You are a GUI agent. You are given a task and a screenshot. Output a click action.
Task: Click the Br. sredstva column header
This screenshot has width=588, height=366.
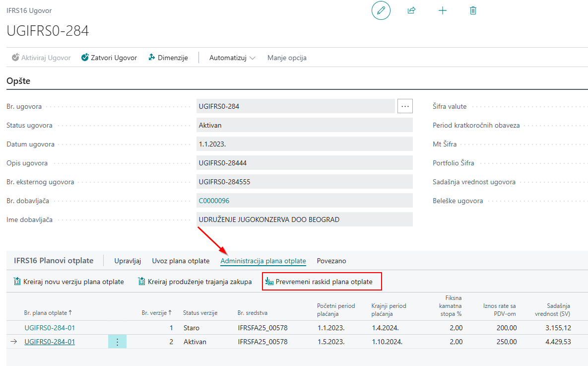(x=253, y=313)
